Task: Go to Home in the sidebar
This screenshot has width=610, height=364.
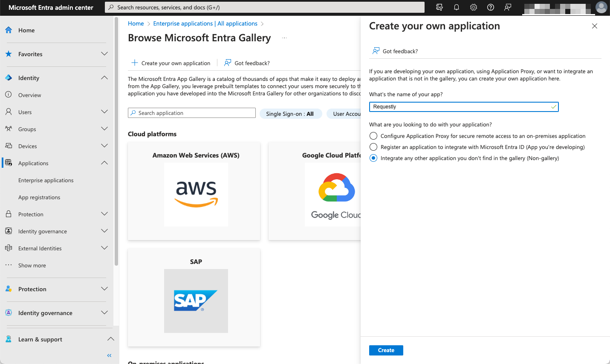Action: tap(26, 30)
